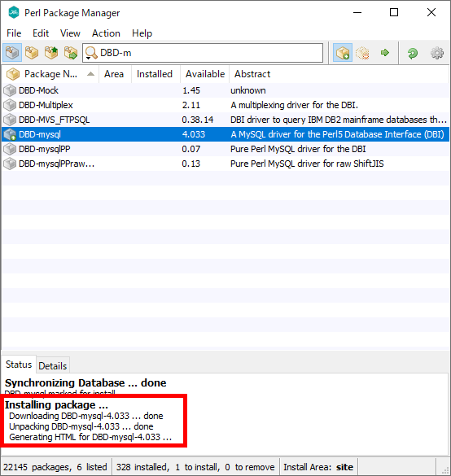Click abstract 'Pure Perl MySQL driver for raw ShiftJIS'

coord(307,164)
